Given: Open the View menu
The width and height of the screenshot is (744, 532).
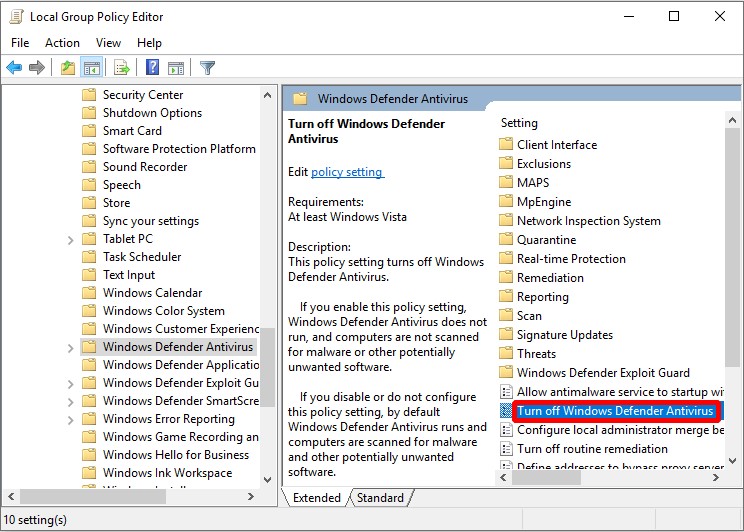Looking at the screenshot, I should coord(108,43).
